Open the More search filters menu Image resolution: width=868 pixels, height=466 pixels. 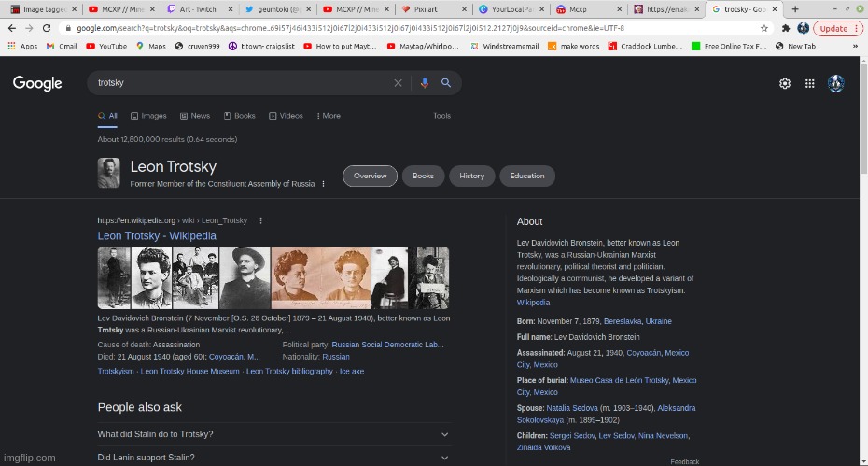pos(328,116)
